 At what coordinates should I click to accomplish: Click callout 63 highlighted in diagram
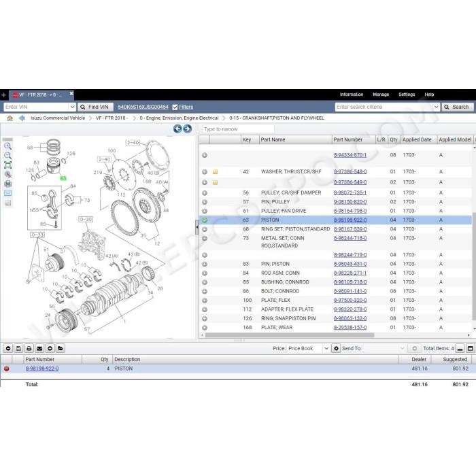click(x=63, y=178)
